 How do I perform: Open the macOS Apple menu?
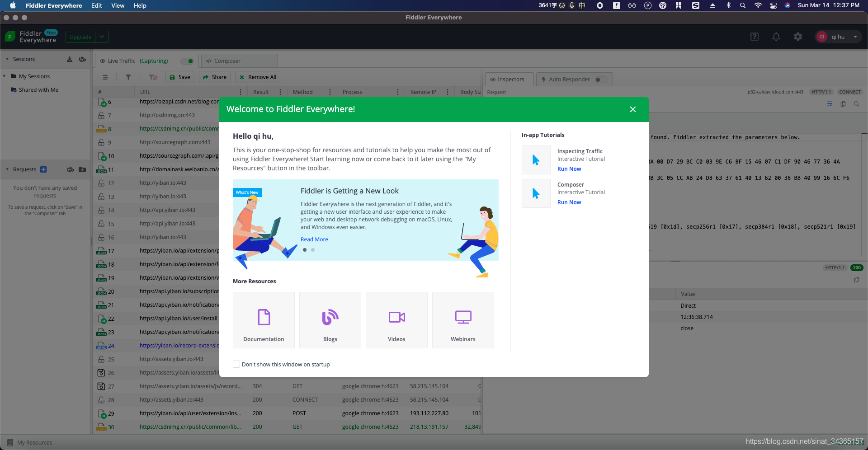[x=13, y=5]
